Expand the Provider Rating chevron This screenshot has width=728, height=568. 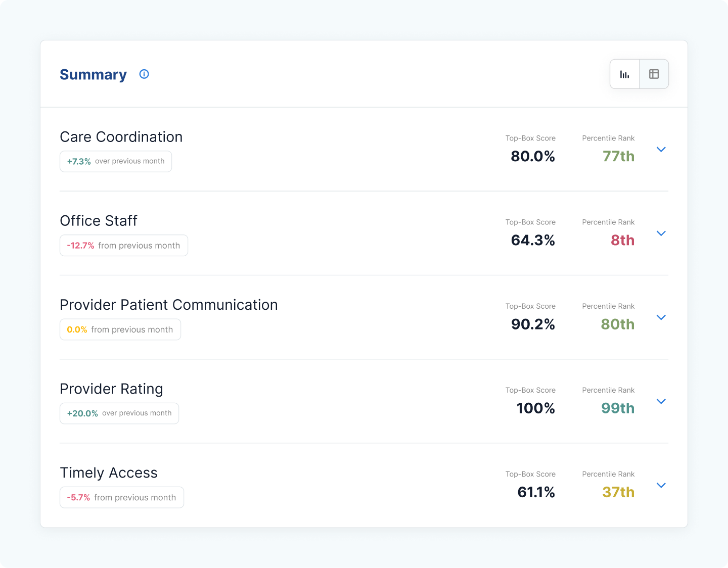click(661, 401)
